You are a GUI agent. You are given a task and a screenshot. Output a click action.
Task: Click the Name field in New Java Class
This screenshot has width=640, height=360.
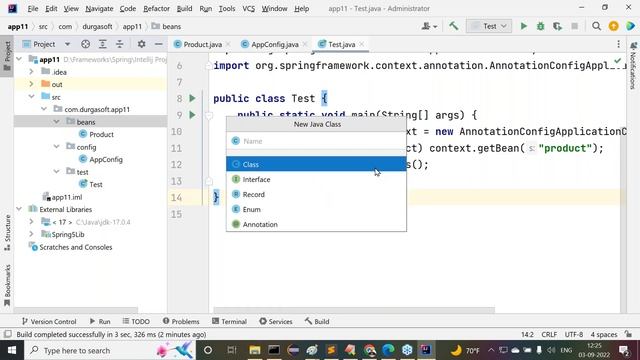tap(316, 141)
